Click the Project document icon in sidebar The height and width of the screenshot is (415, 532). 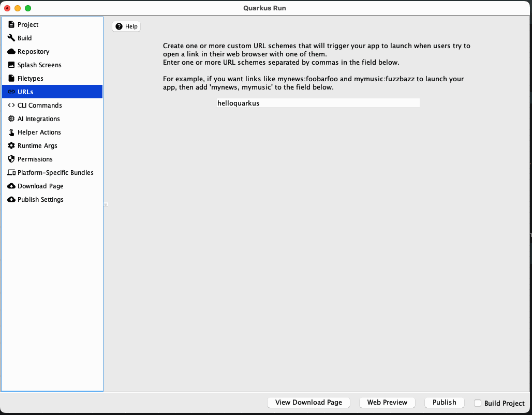11,24
